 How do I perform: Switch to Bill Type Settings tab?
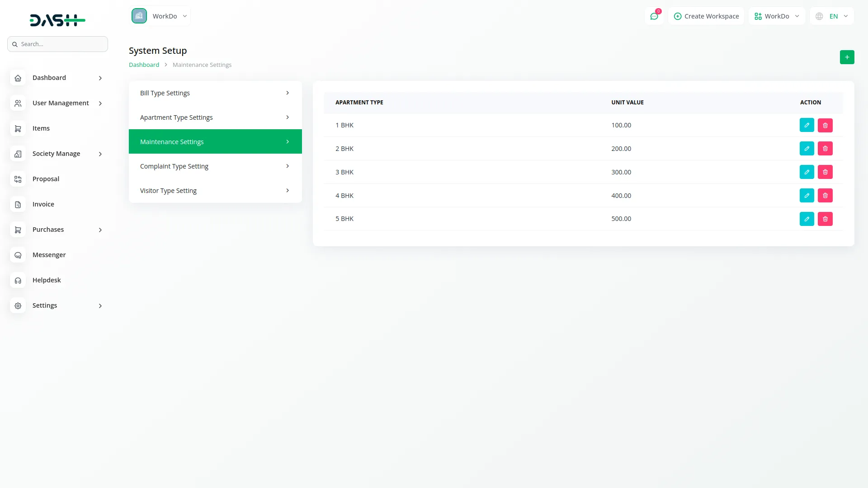point(215,93)
